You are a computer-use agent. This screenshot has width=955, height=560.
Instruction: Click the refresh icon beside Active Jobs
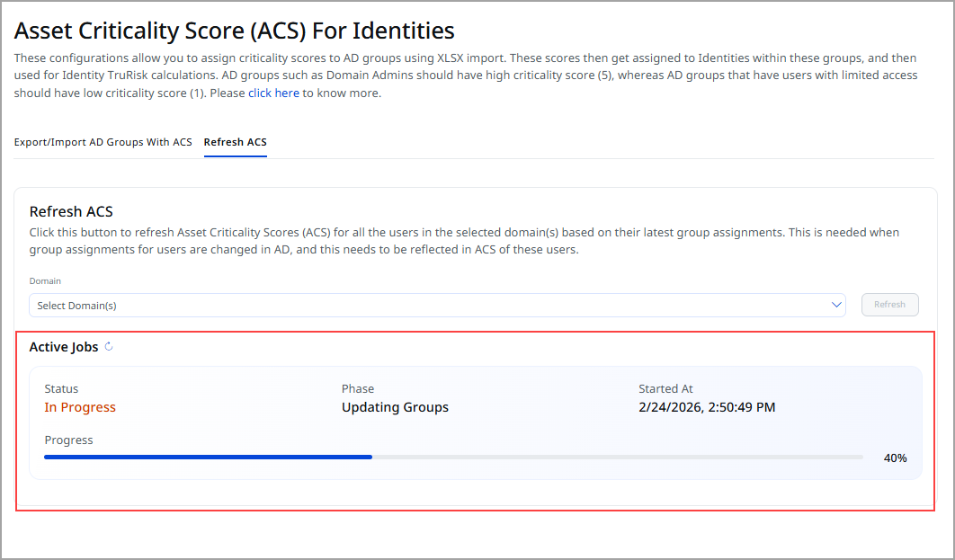109,347
